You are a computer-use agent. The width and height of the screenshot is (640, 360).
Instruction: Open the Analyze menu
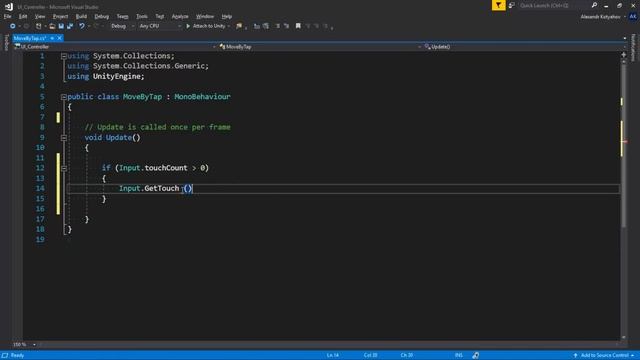click(180, 17)
